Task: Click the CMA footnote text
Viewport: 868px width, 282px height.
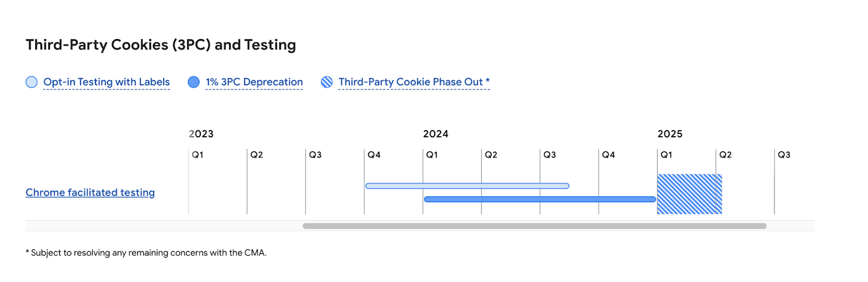Action: point(146,253)
